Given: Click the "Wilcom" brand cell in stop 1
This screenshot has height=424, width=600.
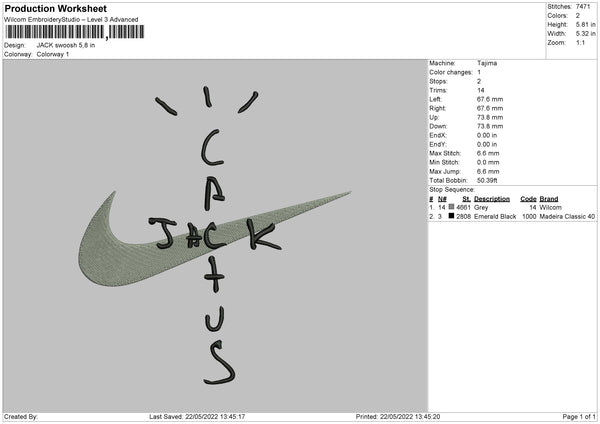Looking at the screenshot, I should pyautogui.click(x=551, y=207).
